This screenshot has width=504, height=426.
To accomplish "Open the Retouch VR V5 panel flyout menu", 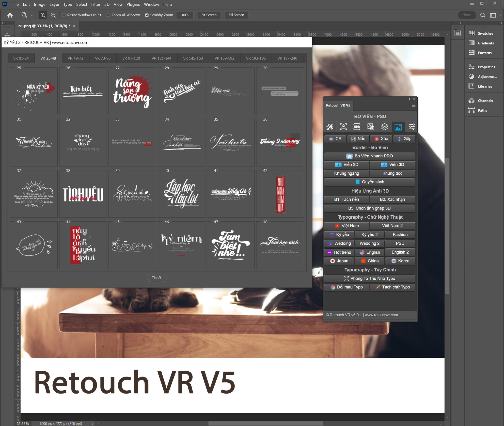I will click(x=413, y=106).
